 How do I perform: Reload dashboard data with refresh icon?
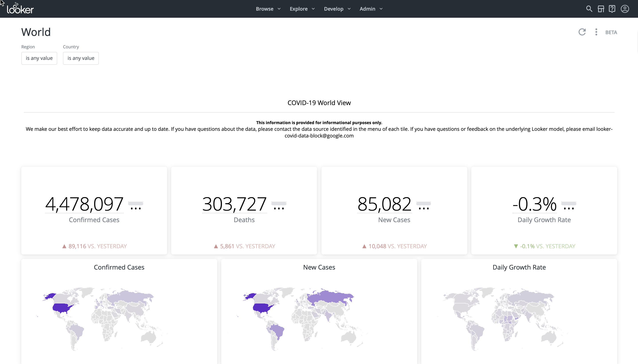coord(582,32)
